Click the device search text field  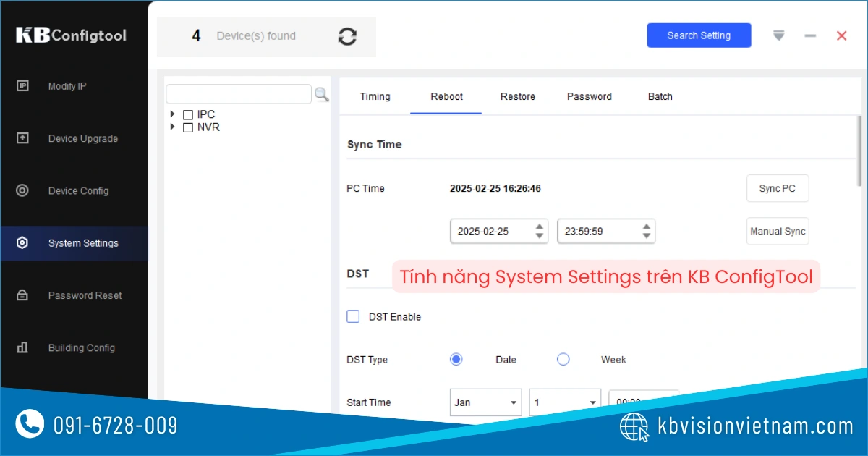tap(239, 94)
